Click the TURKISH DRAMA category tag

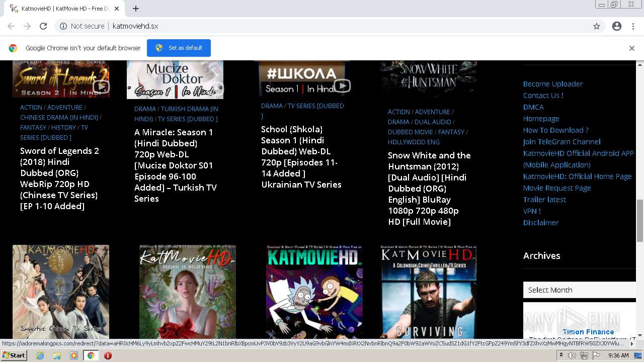coord(176,114)
